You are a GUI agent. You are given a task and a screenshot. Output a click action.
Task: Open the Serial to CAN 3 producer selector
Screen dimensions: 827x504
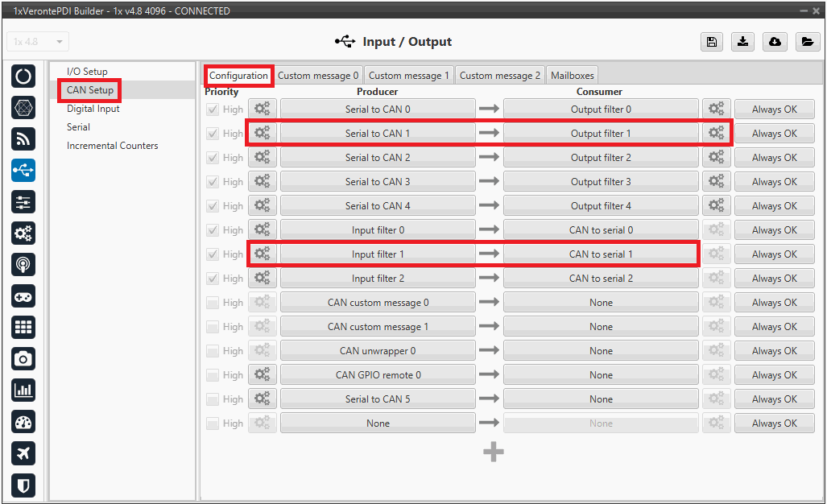(x=378, y=182)
